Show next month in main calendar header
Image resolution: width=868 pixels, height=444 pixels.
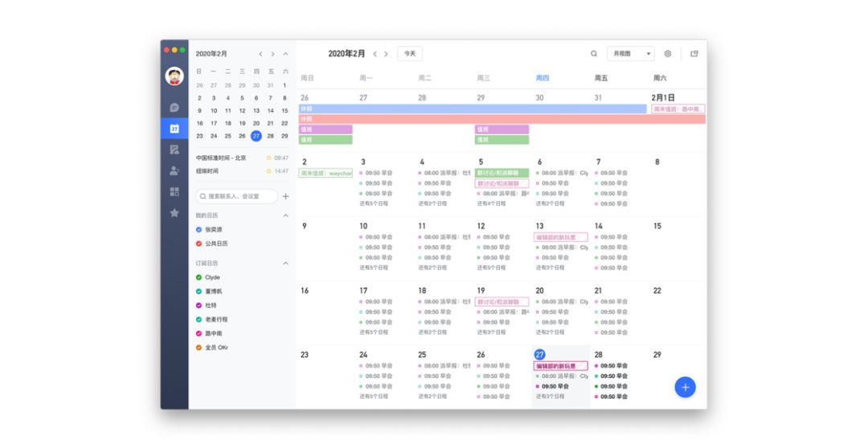(386, 55)
